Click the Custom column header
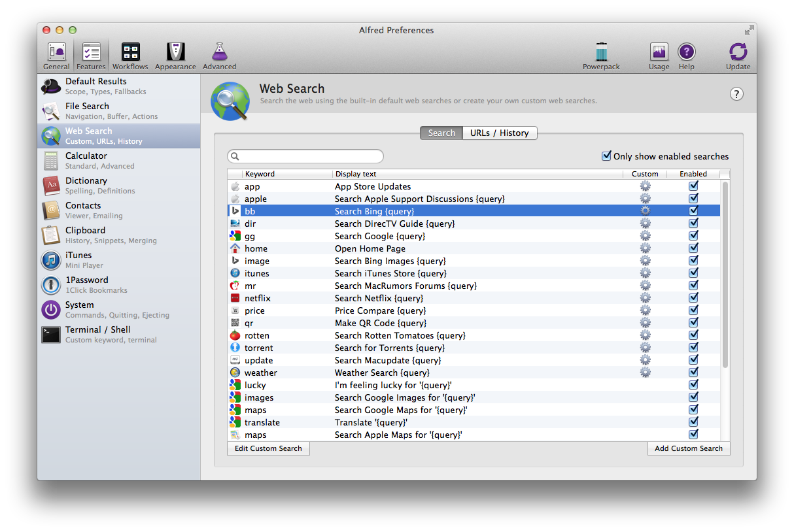The width and height of the screenshot is (794, 532). click(645, 174)
